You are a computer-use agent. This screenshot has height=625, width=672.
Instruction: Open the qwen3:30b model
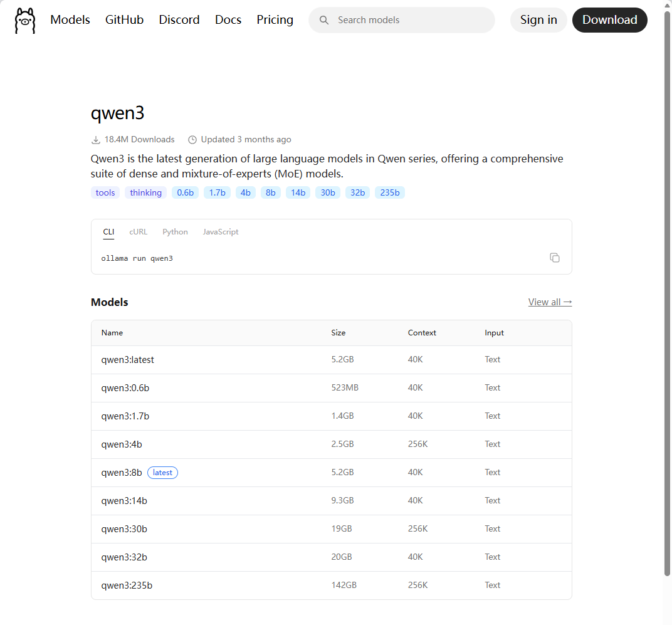coord(124,529)
